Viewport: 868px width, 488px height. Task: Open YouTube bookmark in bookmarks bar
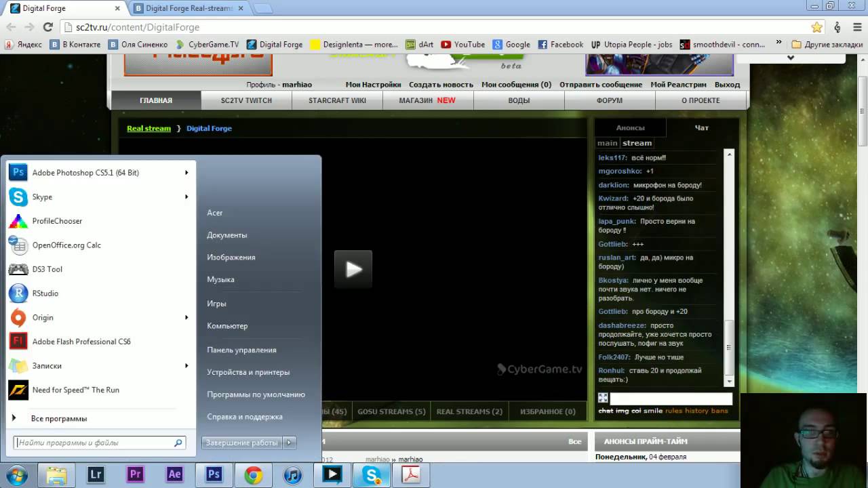[463, 45]
